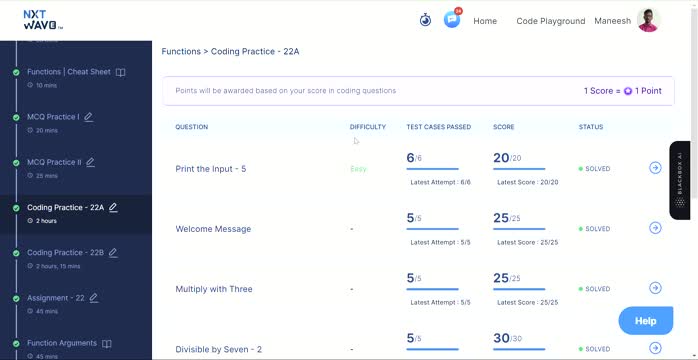Click Maneesh's profile avatar

[648, 20]
